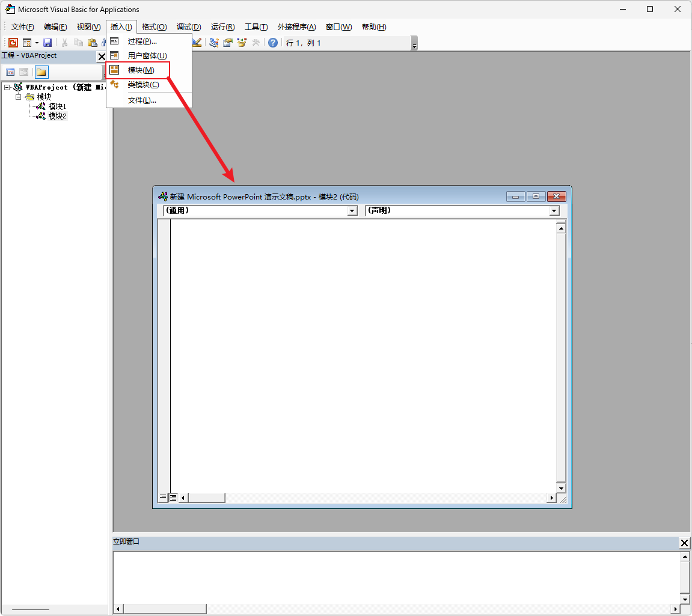Choose 用户窗体(U) from insert menu

(x=149, y=56)
